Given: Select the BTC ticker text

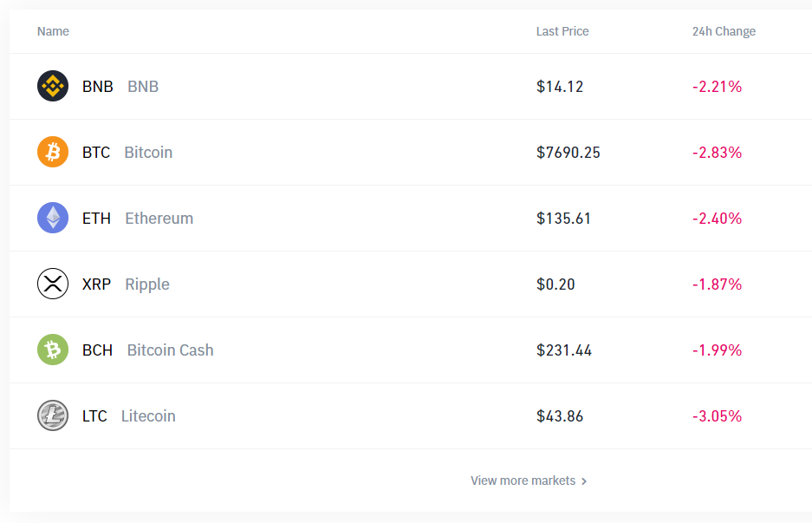Looking at the screenshot, I should coord(96,153).
